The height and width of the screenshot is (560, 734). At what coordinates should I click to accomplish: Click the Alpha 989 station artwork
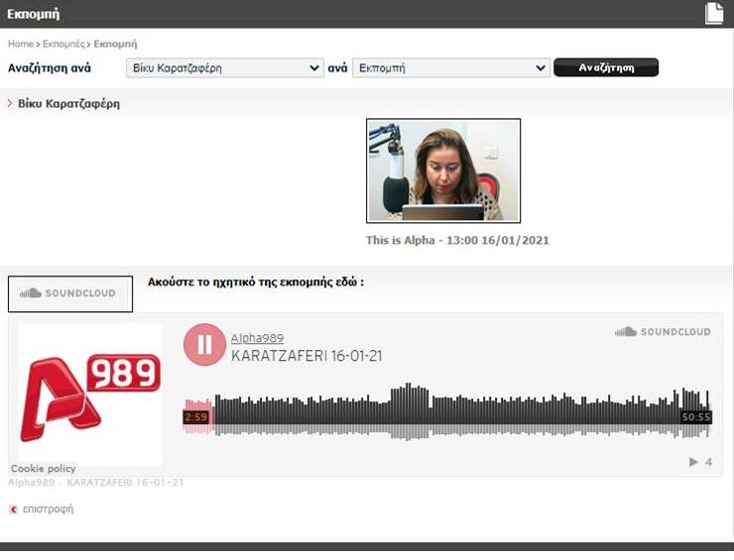pyautogui.click(x=90, y=393)
